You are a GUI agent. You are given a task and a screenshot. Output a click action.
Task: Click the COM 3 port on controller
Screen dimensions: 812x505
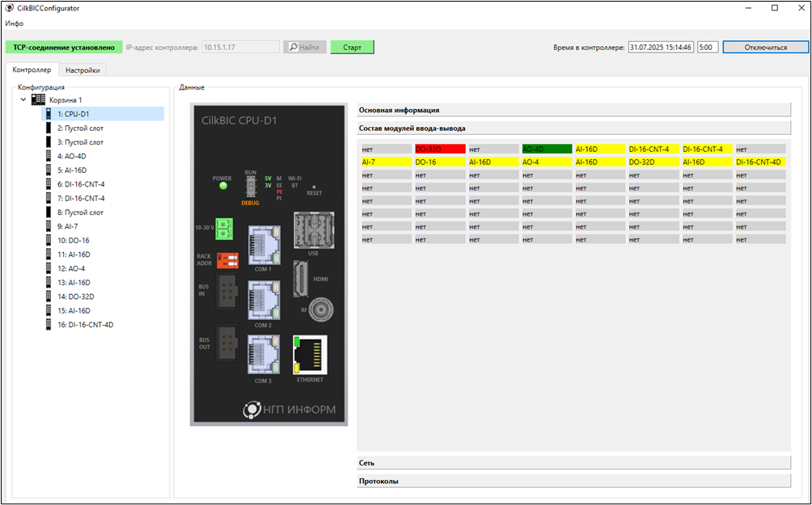click(x=264, y=355)
